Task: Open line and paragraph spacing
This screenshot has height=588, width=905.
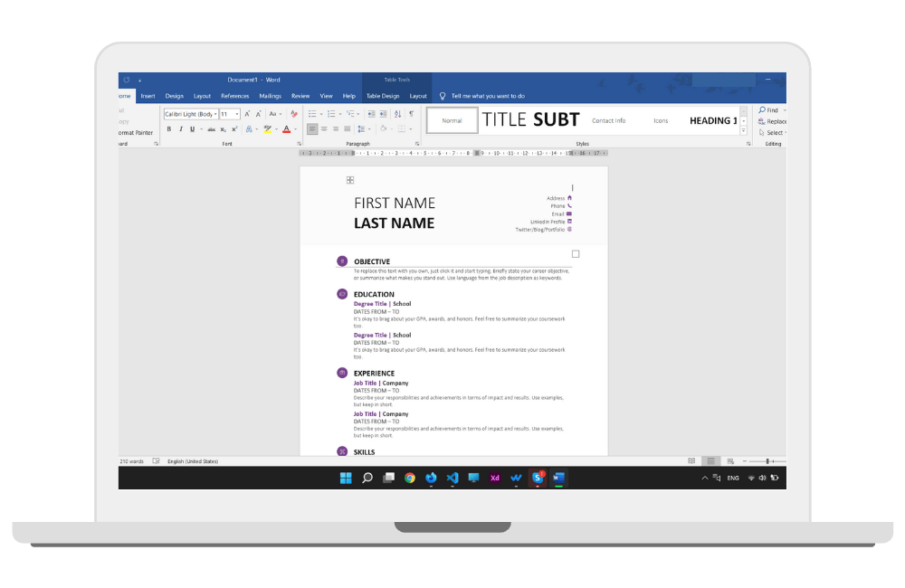Action: (x=361, y=129)
